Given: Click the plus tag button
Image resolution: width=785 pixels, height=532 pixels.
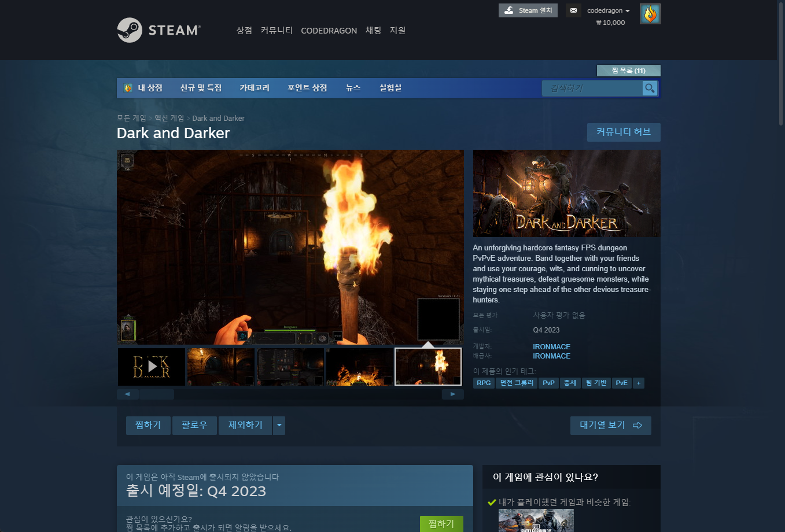Looking at the screenshot, I should pos(639,383).
